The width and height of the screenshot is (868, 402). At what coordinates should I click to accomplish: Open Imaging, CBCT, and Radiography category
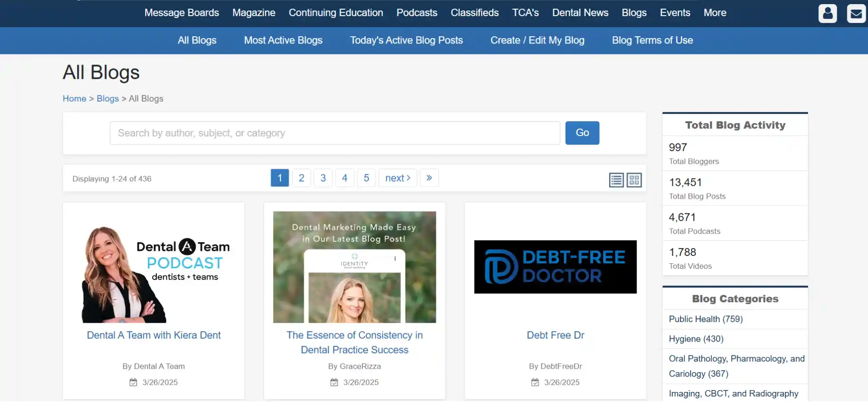point(734,394)
